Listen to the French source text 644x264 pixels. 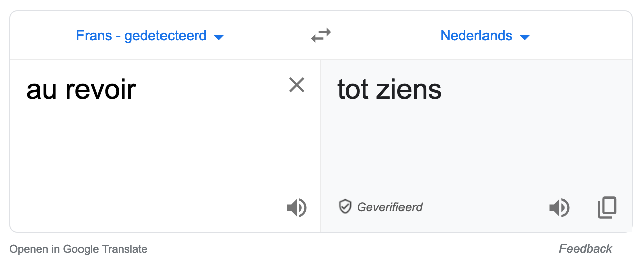coord(296,207)
